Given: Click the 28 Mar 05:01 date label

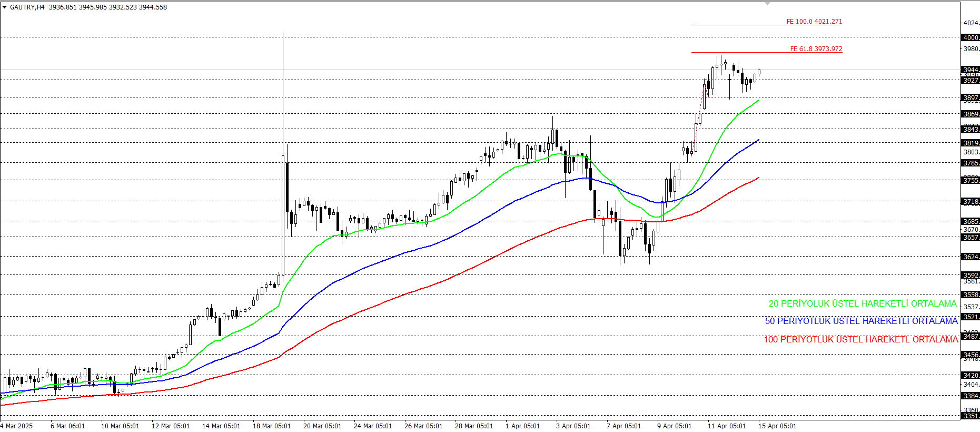Looking at the screenshot, I should pyautogui.click(x=474, y=426).
